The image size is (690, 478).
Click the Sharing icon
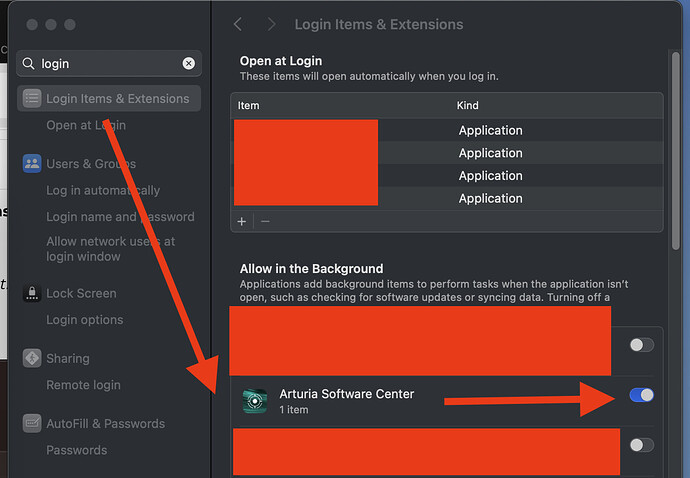[32, 358]
